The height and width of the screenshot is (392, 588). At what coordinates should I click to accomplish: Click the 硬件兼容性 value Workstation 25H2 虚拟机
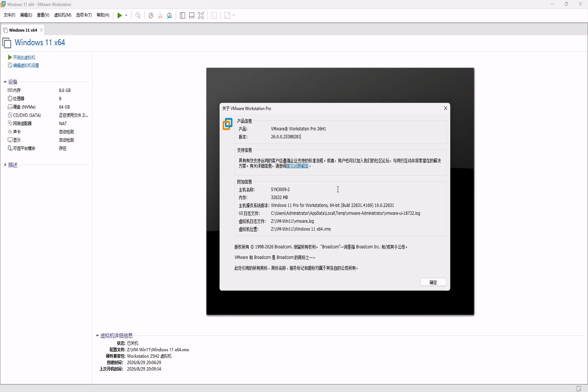[x=149, y=356]
